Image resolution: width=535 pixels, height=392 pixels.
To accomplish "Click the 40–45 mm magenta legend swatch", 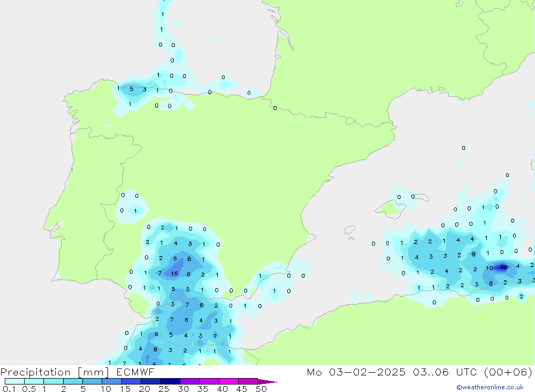I will (x=228, y=381).
